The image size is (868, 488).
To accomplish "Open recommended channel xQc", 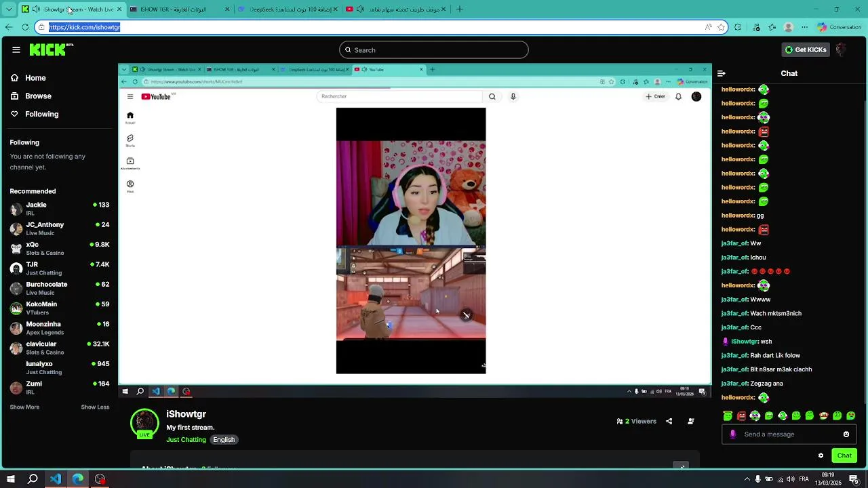I will point(60,249).
